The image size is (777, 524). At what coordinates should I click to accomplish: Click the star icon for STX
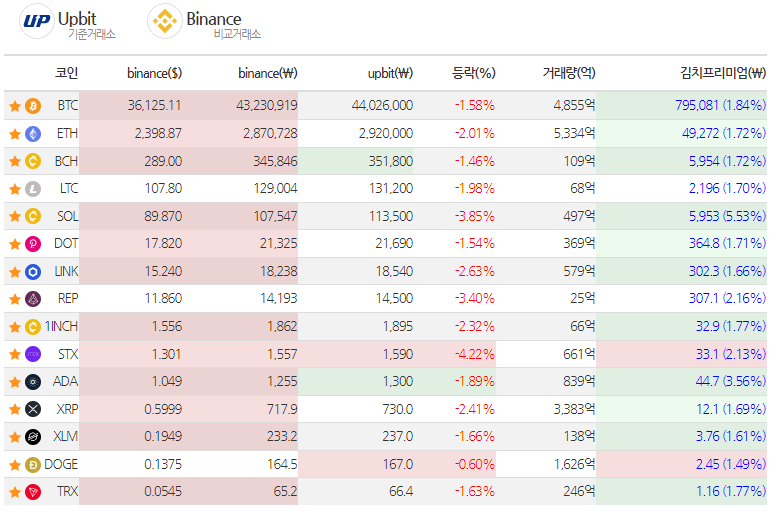(15, 354)
